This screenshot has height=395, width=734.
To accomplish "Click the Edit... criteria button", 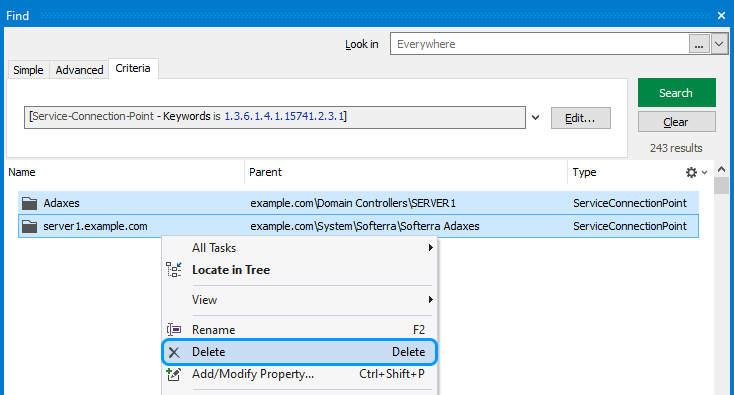I will tap(580, 118).
